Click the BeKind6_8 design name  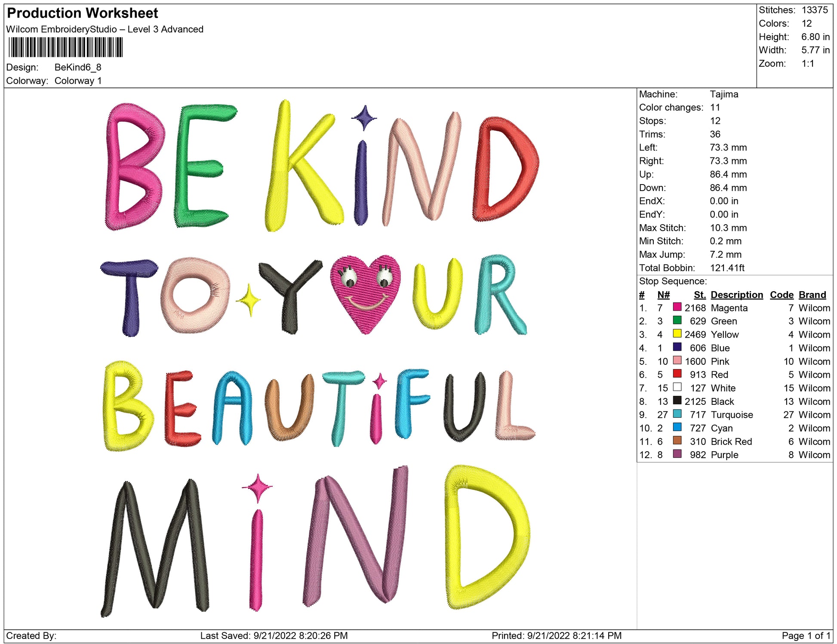[x=78, y=68]
